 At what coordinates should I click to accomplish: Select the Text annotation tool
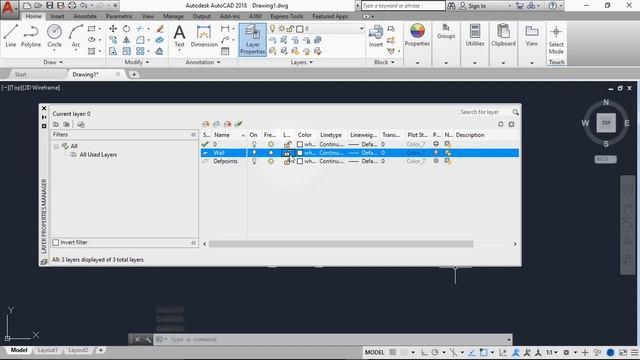click(179, 37)
